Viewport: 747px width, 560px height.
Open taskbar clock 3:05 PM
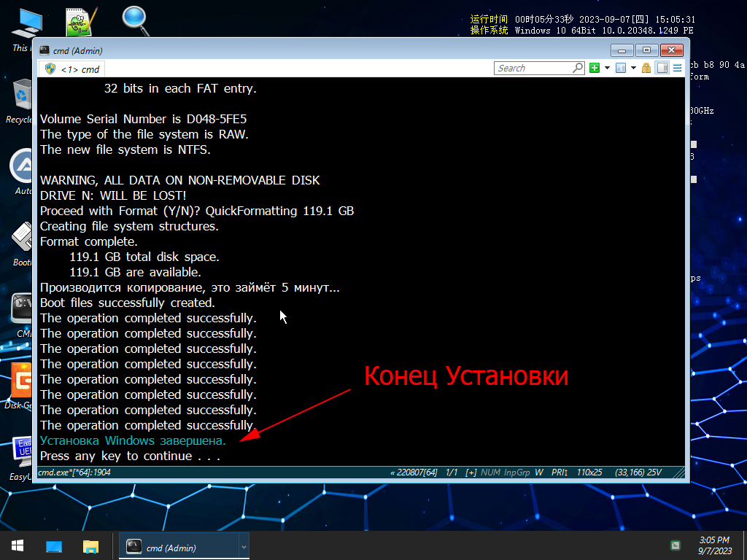pyautogui.click(x=715, y=545)
